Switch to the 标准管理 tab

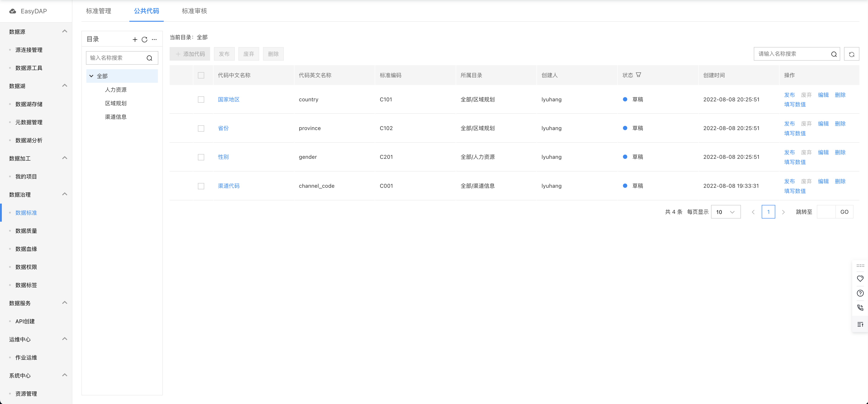[98, 11]
